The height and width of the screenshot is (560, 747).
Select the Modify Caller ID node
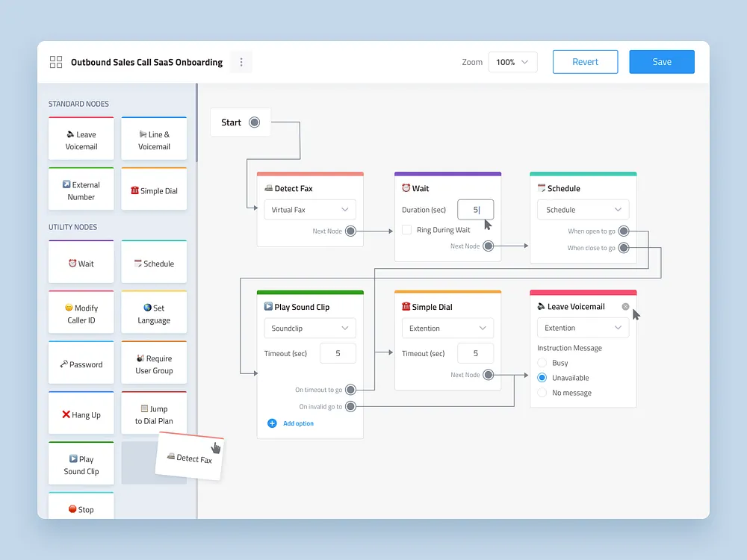tap(81, 312)
